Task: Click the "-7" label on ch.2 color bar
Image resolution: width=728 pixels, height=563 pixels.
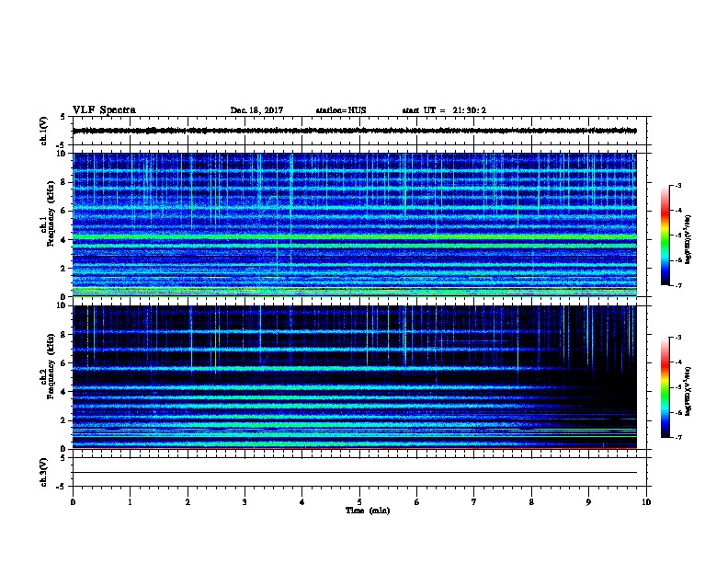Action: 677,438
